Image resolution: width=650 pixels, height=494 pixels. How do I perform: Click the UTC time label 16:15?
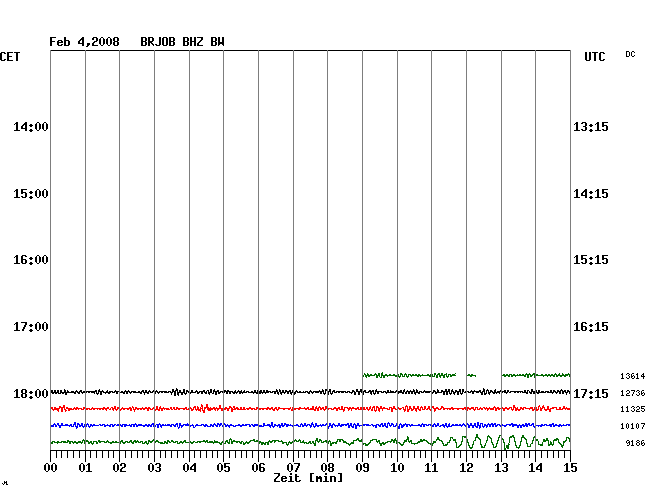pos(591,327)
